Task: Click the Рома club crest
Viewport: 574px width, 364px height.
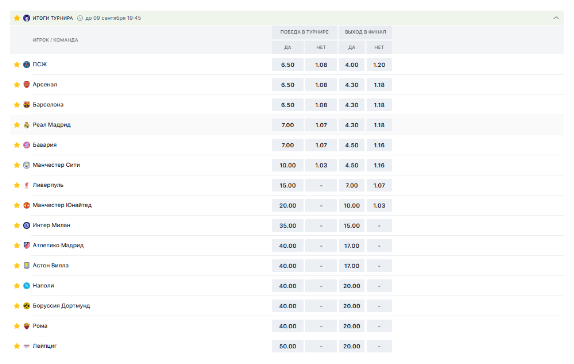Action: click(x=26, y=326)
